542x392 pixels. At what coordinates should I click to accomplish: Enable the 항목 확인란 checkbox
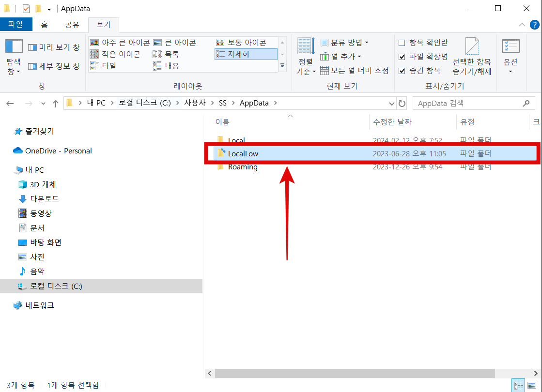[x=403, y=42]
